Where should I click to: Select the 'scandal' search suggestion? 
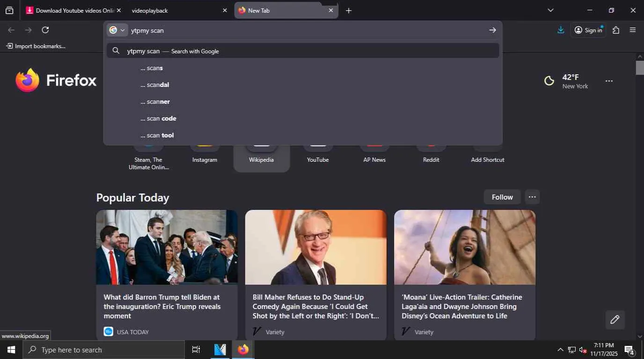[x=303, y=85]
